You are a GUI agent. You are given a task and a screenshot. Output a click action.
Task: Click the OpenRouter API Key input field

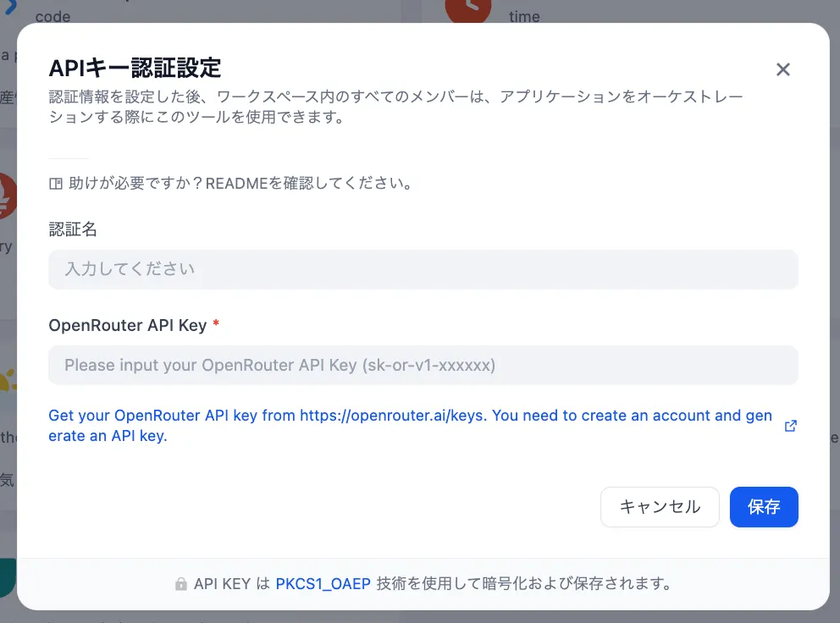423,366
